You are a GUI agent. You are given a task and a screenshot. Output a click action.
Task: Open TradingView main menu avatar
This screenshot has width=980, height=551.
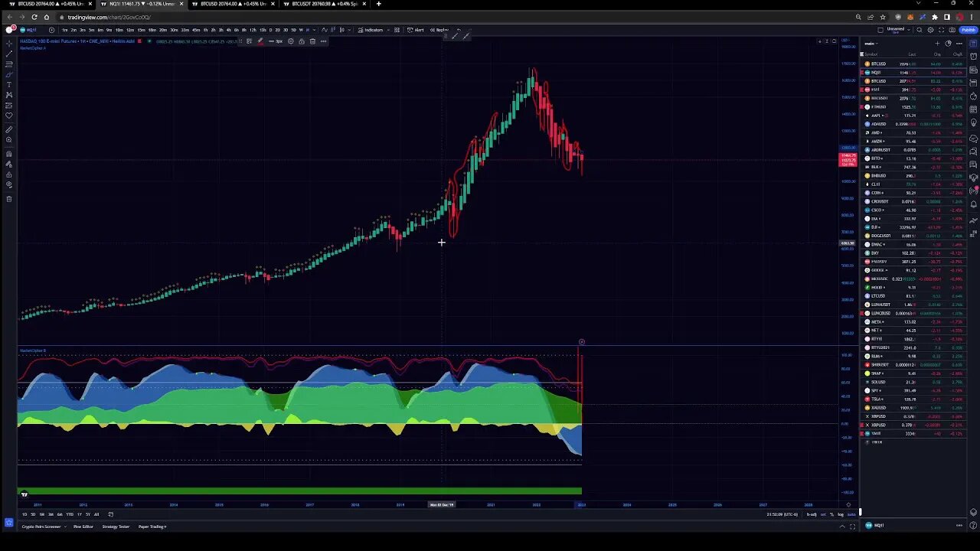point(11,30)
